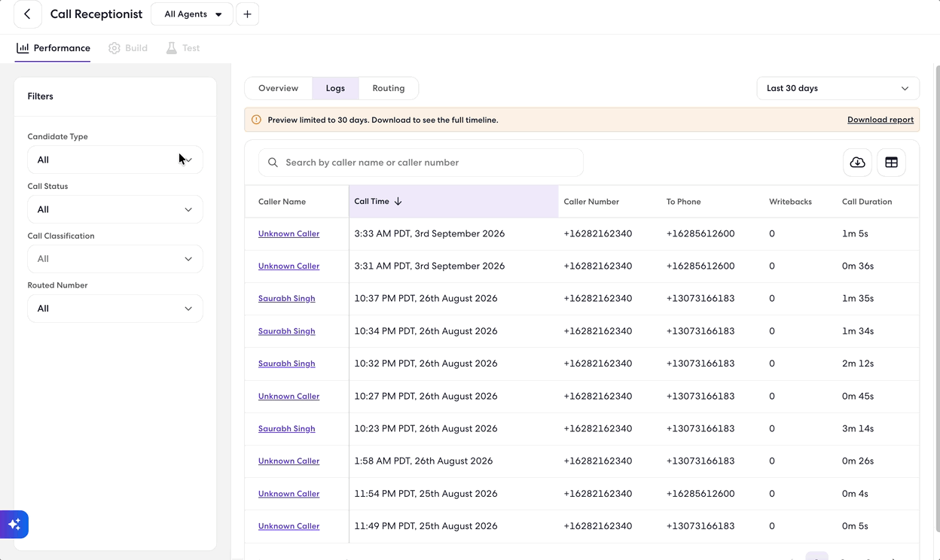Open Unknown Caller at 3:33 AM
This screenshot has width=940, height=560.
coord(288,234)
